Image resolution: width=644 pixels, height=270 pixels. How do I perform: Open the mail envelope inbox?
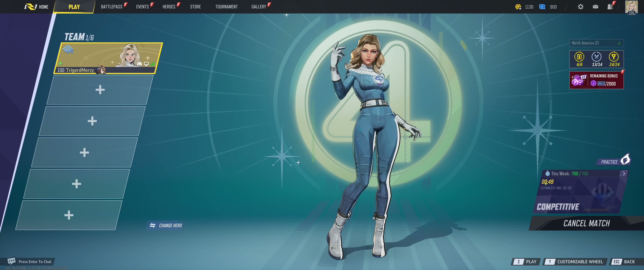pyautogui.click(x=595, y=7)
